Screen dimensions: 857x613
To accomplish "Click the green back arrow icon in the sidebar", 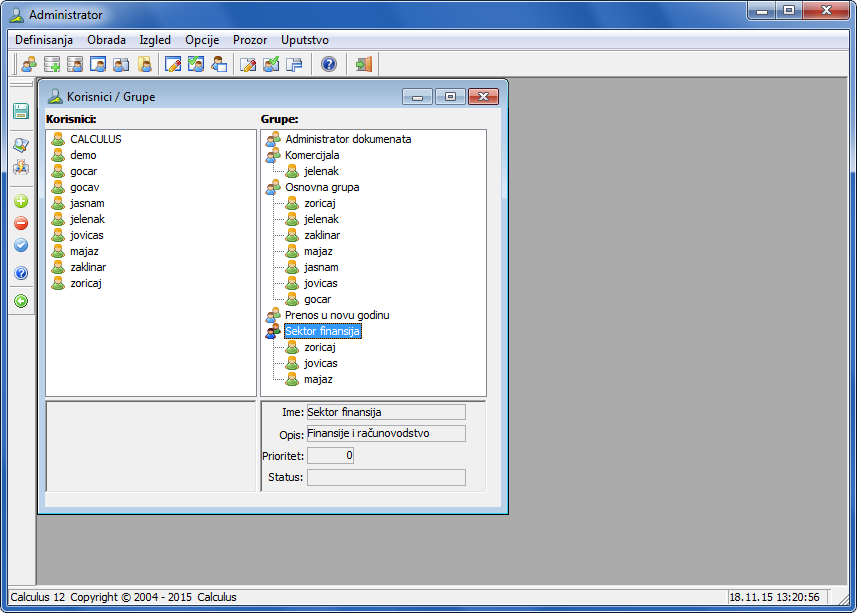I will [x=21, y=301].
